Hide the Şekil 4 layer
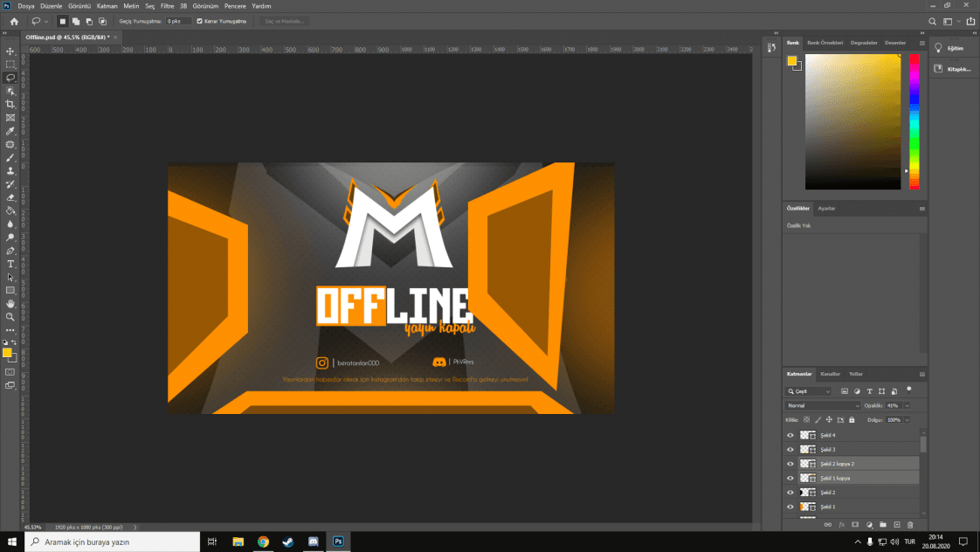This screenshot has height=552, width=980. [790, 435]
